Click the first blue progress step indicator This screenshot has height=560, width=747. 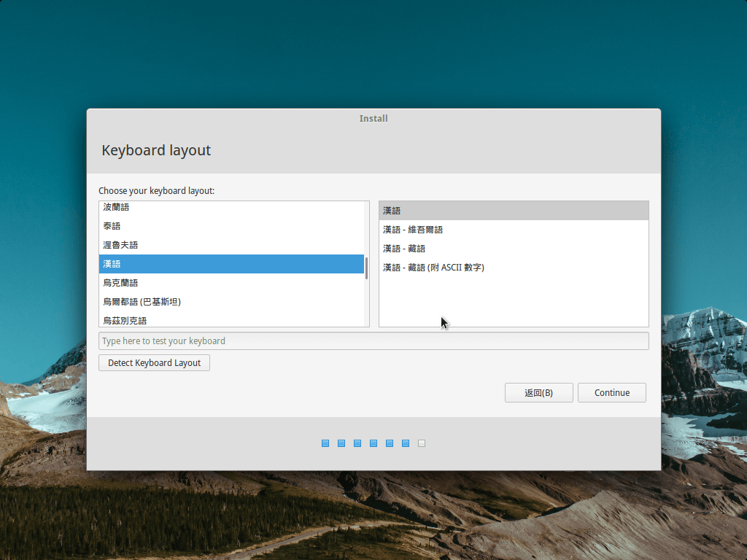tap(325, 443)
